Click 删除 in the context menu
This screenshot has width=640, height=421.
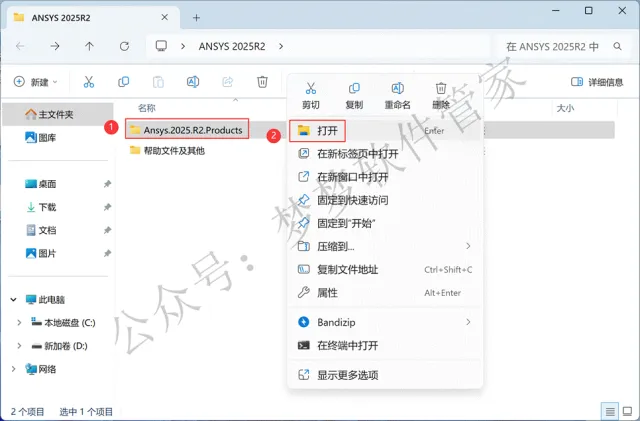click(x=441, y=96)
